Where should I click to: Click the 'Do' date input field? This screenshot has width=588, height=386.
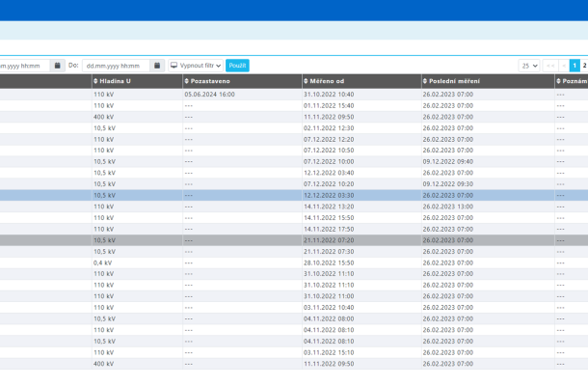[x=116, y=66]
